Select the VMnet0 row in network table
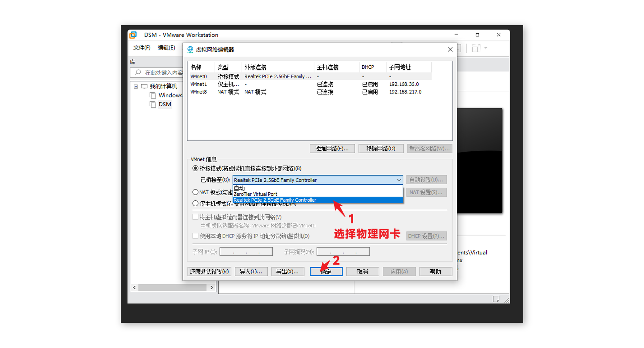Image resolution: width=644 pixels, height=348 pixels. [x=310, y=77]
